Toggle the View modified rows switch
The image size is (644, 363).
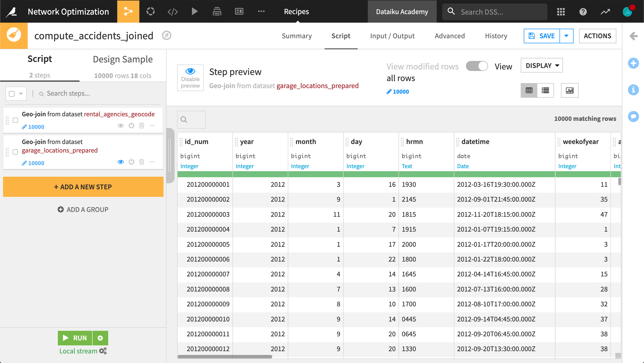[x=477, y=66]
